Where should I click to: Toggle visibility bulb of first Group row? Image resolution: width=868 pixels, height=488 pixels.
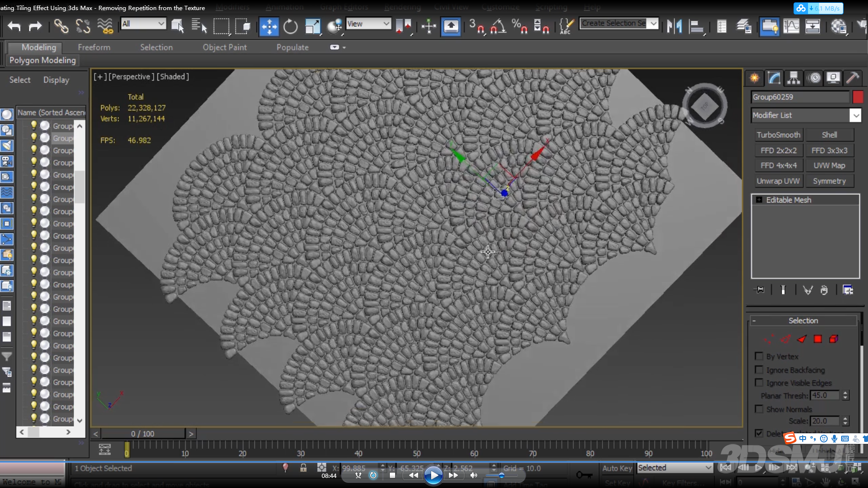tap(34, 126)
